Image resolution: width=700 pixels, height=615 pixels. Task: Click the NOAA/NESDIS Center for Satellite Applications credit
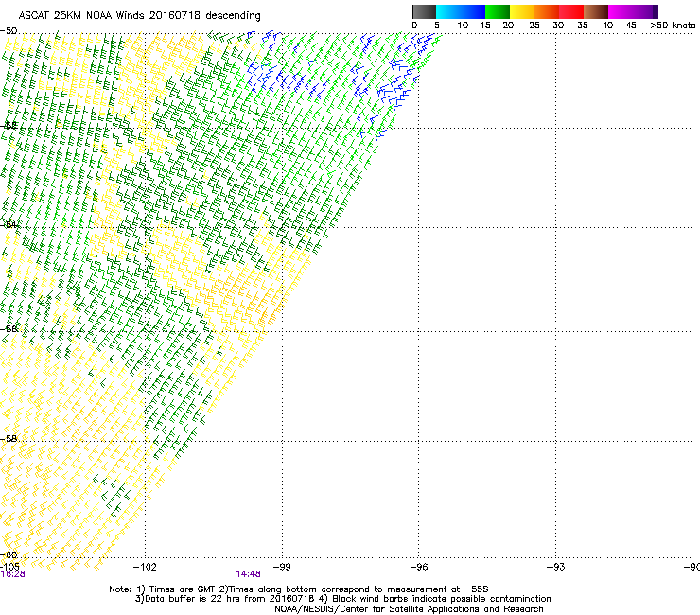(x=409, y=609)
